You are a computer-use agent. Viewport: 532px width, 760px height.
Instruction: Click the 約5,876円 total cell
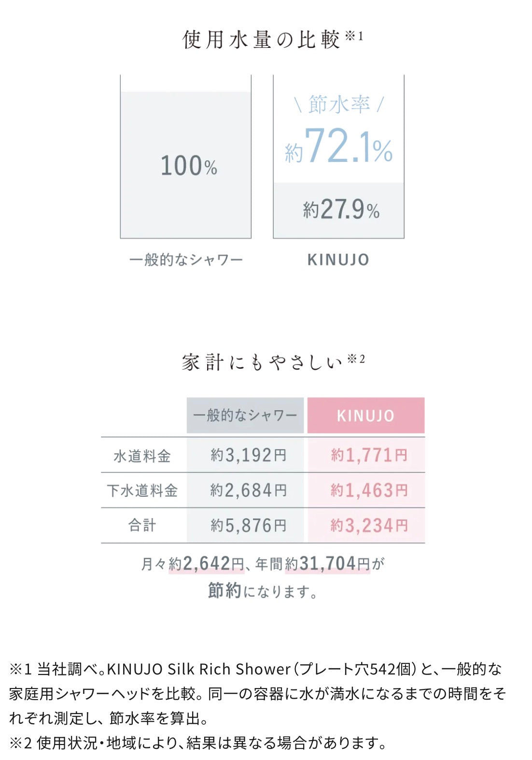point(248,526)
